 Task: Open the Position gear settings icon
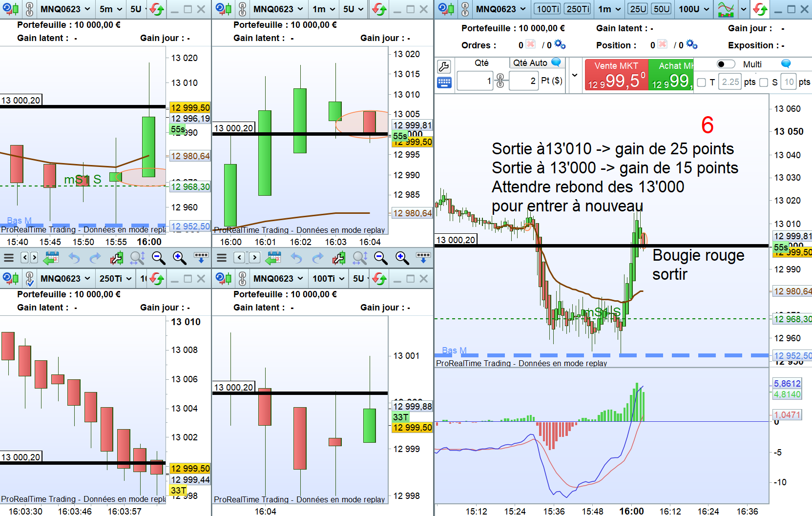coord(692,45)
